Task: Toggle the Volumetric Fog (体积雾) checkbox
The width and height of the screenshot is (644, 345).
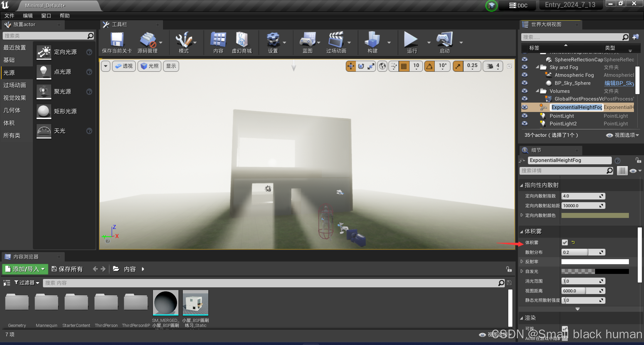Action: point(565,242)
